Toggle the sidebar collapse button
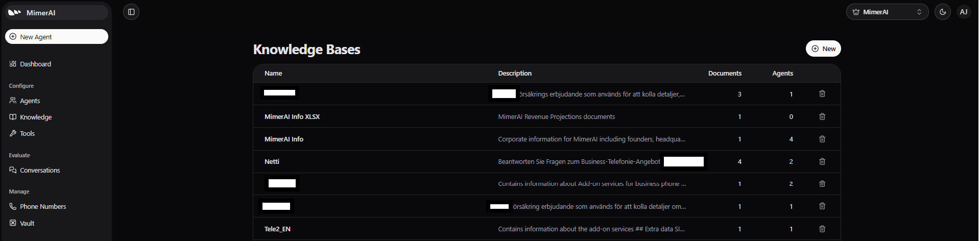Viewport: 980px width, 241px height. click(x=131, y=12)
